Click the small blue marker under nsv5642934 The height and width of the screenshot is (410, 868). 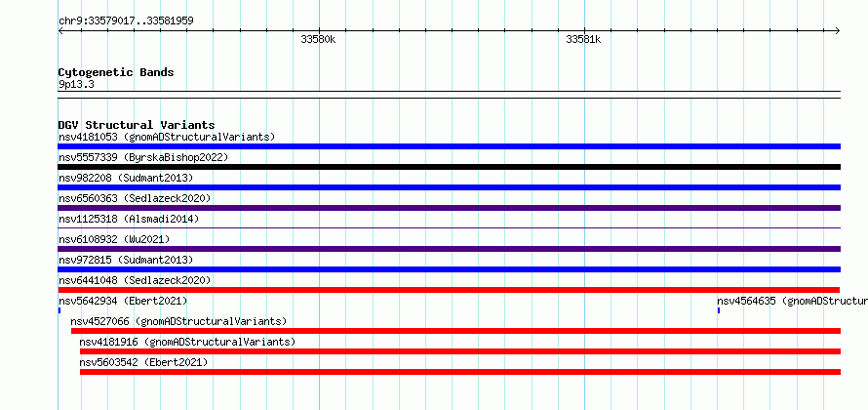(59, 310)
